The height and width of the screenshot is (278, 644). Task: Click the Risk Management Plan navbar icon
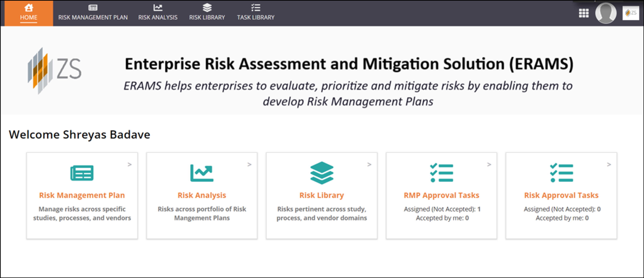coord(93,8)
